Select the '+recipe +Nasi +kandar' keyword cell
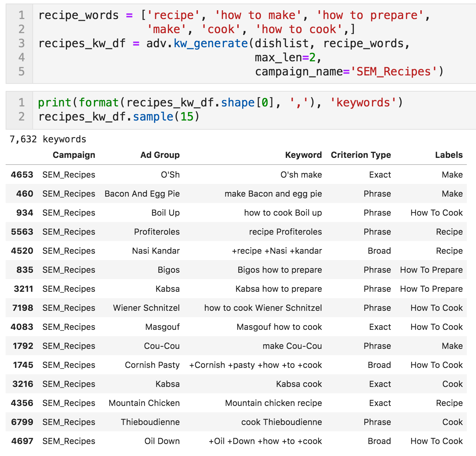 click(277, 251)
